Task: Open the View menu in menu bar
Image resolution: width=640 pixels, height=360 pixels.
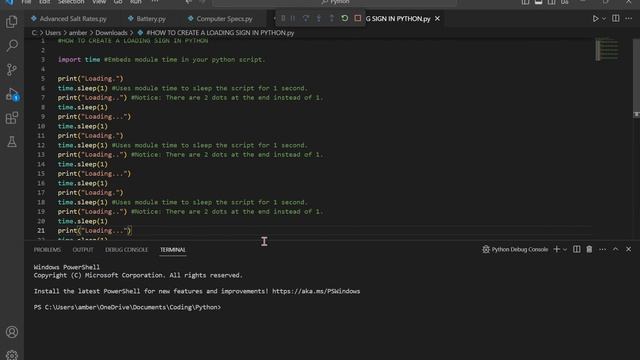Action: pyautogui.click(x=99, y=2)
